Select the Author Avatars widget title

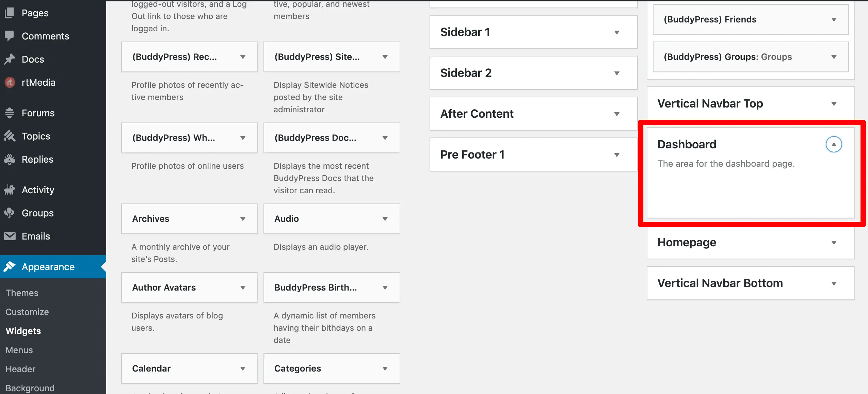tap(164, 288)
